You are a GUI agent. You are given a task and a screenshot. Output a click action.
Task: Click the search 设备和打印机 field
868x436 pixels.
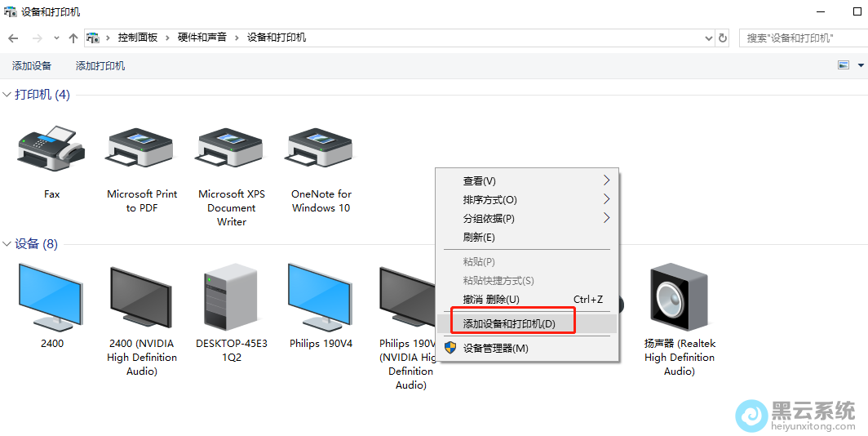click(x=799, y=38)
